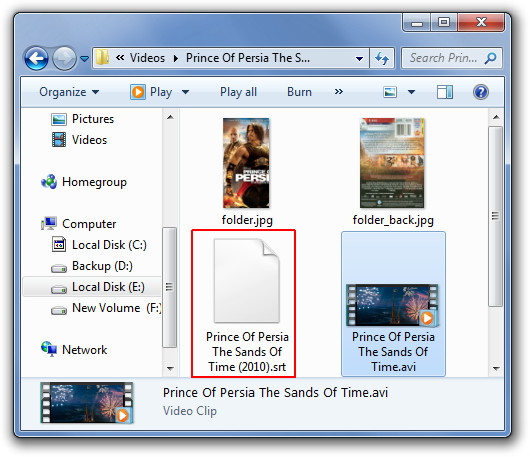Image resolution: width=530 pixels, height=457 pixels.
Task: Expand the Play dropdown arrow
Action: (186, 92)
